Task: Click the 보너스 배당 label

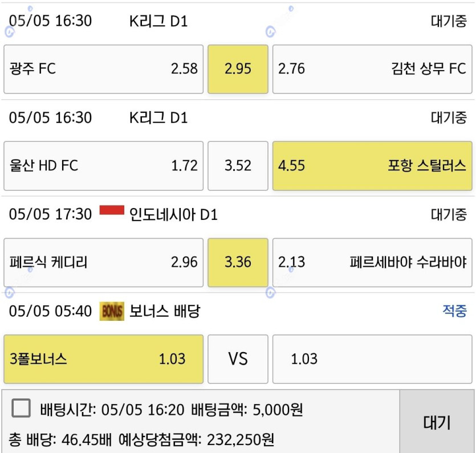Action: click(165, 311)
